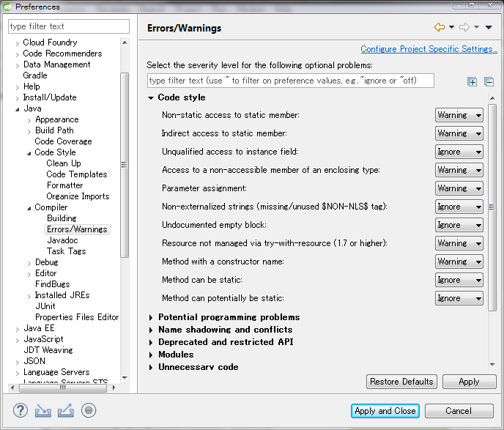Focus the problems filter text field
504x430 pixels.
point(291,81)
